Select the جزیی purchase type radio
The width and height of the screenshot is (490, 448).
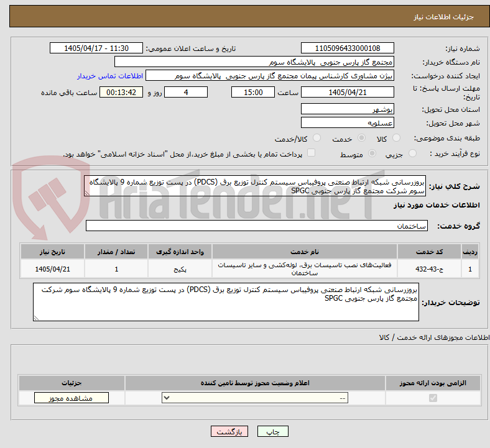point(412,153)
